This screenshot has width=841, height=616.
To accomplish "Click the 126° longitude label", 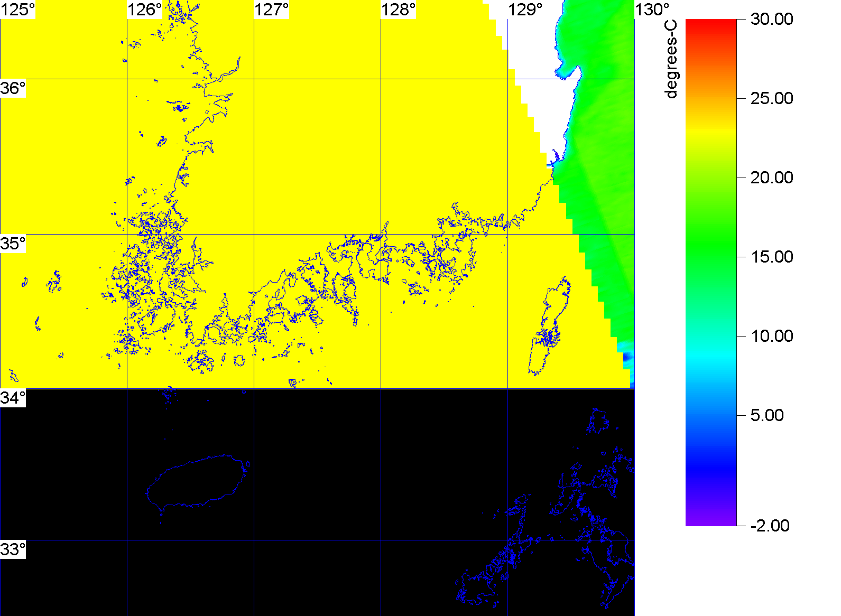I will click(x=145, y=10).
